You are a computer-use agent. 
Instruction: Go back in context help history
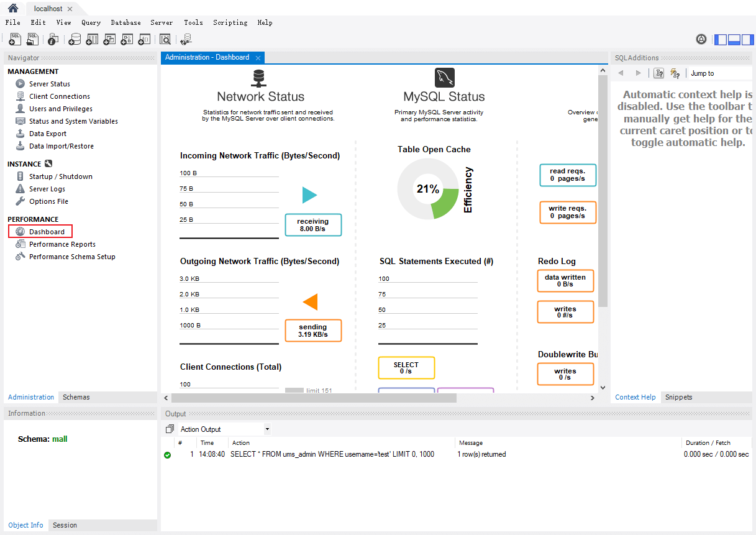pyautogui.click(x=621, y=73)
